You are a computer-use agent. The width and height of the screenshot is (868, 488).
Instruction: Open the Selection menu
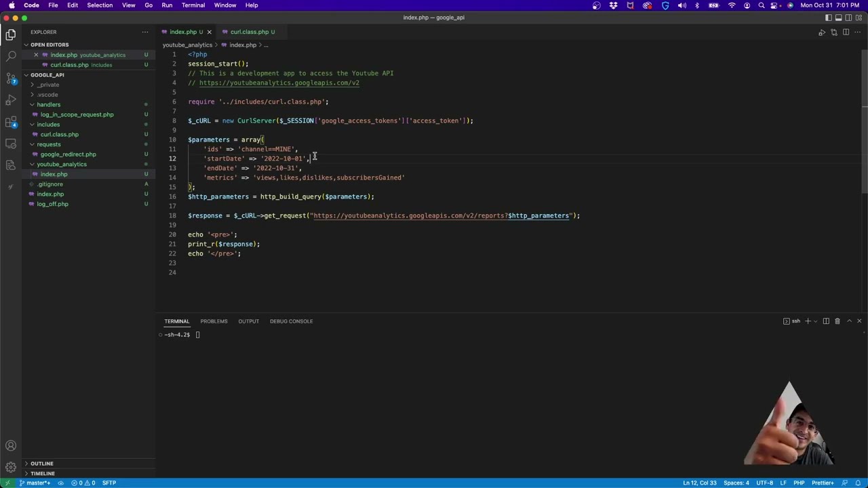pos(100,5)
